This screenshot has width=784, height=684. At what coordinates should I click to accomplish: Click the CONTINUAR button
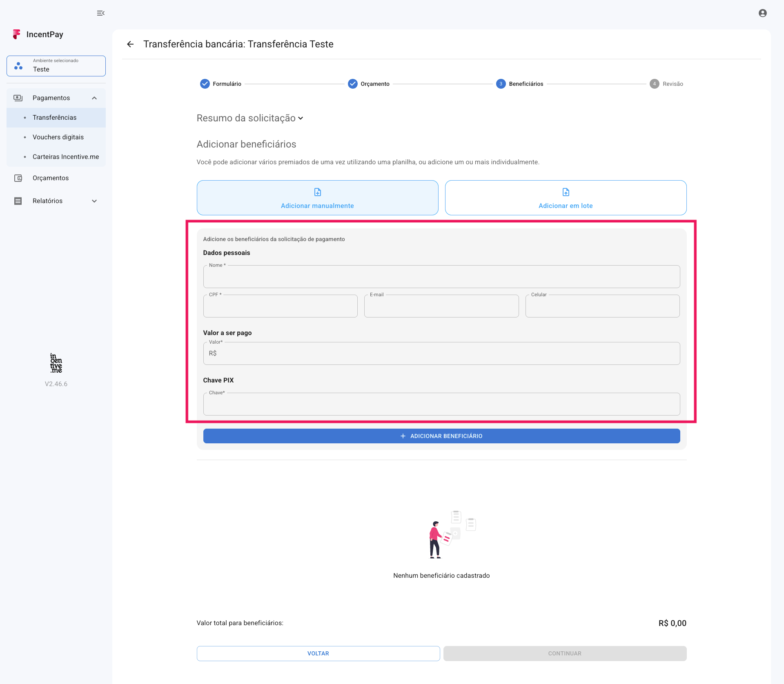tap(565, 653)
